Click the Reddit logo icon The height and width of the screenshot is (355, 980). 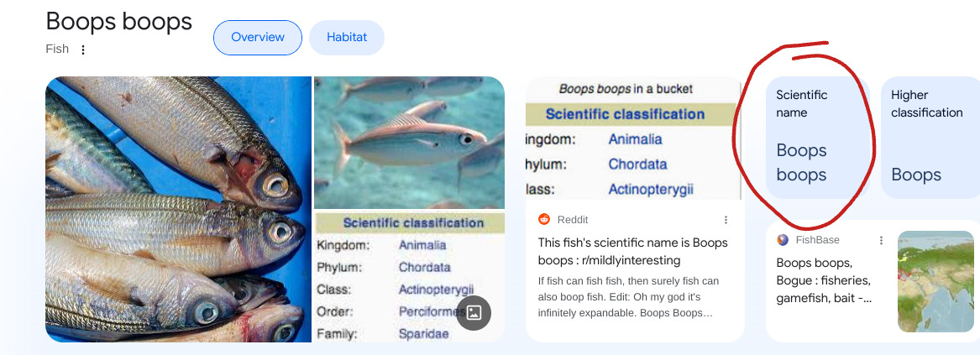tap(544, 219)
